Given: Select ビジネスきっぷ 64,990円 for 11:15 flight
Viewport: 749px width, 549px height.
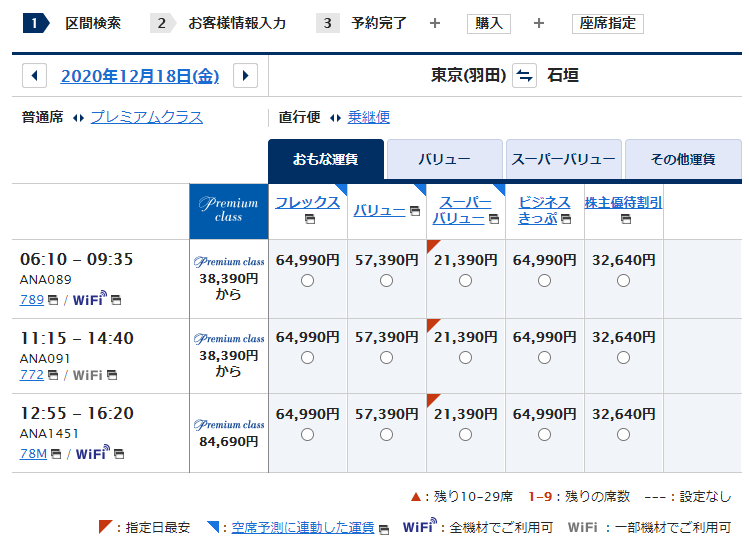Looking at the screenshot, I should click(x=545, y=357).
